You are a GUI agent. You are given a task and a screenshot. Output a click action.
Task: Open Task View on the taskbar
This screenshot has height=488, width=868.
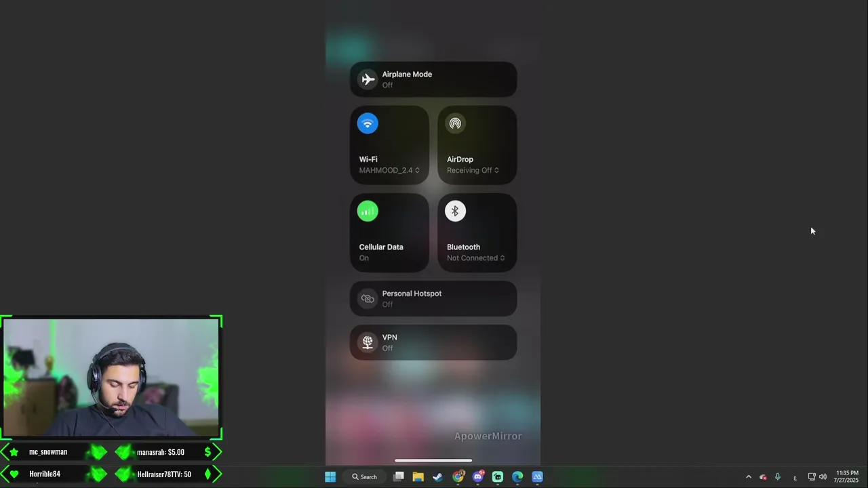coord(399,476)
